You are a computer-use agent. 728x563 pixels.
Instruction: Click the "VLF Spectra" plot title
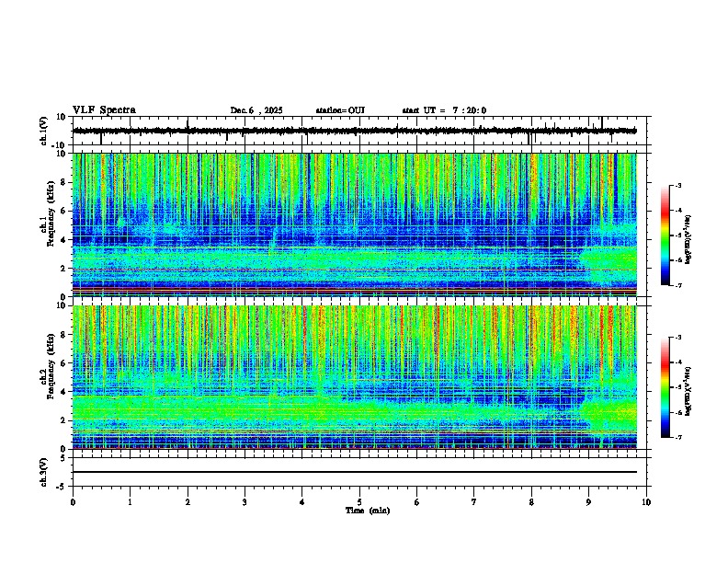104,110
